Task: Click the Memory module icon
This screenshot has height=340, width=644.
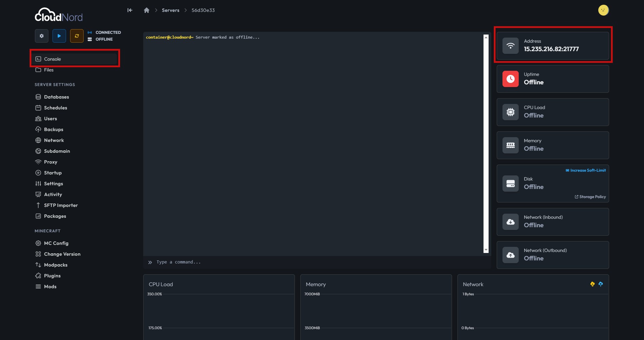Action: tap(511, 145)
